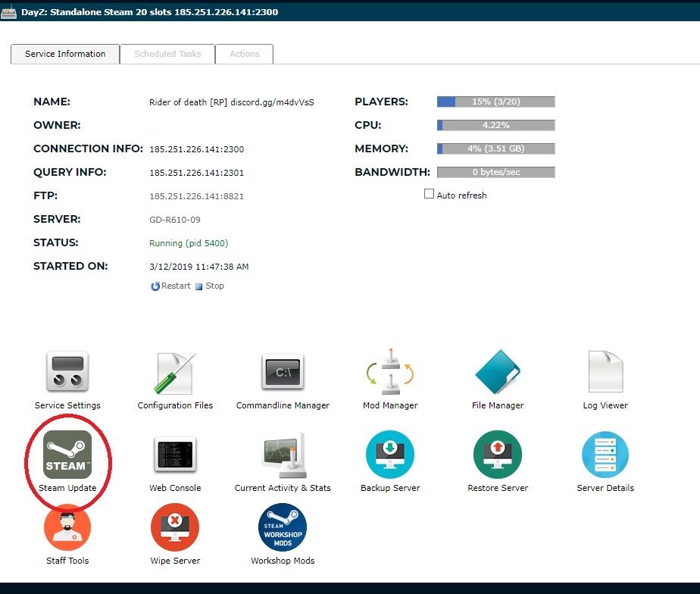Enable the Auto refresh checkbox
700x594 pixels.
(x=430, y=194)
